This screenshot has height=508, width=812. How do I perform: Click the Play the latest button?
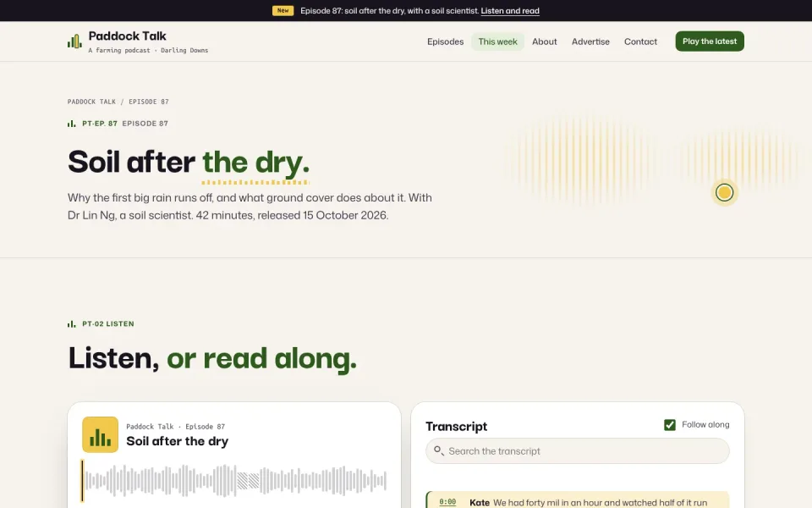click(710, 41)
